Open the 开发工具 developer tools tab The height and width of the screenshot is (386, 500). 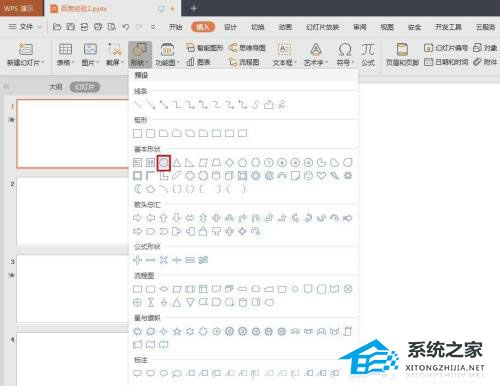[448, 27]
